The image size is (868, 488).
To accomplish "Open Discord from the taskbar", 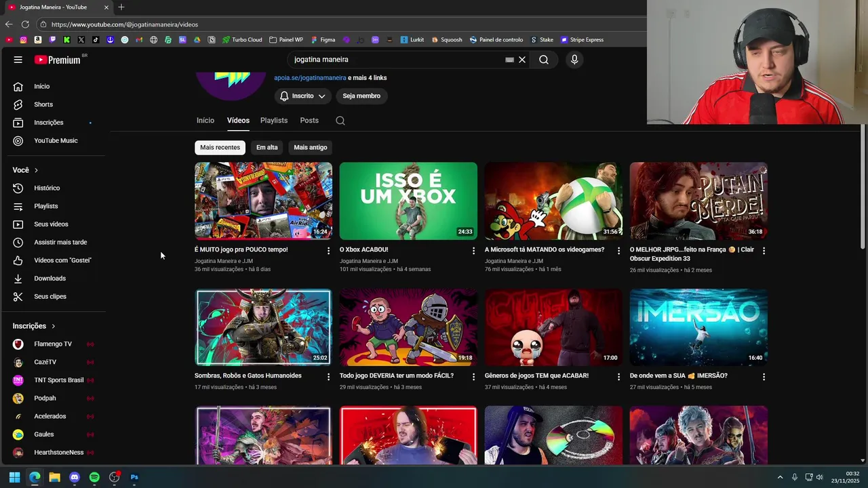I will (x=75, y=477).
